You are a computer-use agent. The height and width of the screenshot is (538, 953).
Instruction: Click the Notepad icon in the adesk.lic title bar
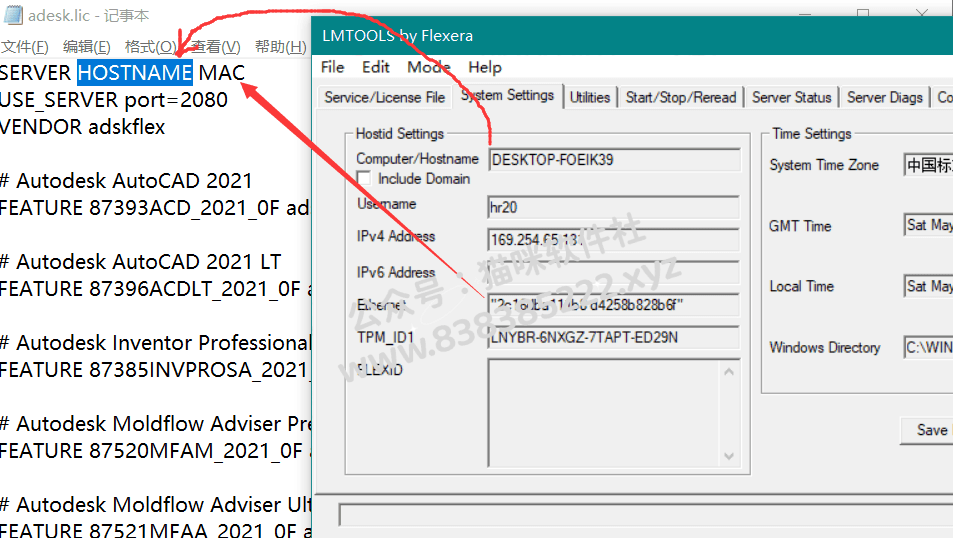(x=13, y=15)
